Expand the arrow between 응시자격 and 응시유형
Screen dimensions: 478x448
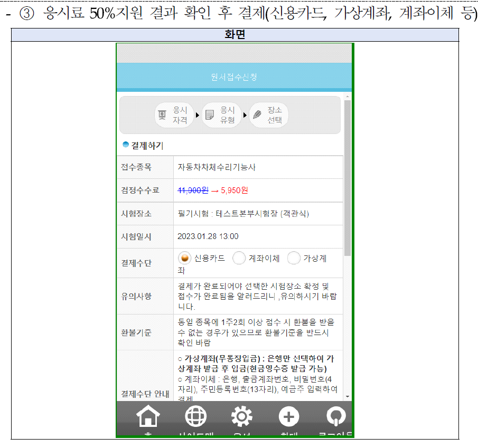coord(198,115)
